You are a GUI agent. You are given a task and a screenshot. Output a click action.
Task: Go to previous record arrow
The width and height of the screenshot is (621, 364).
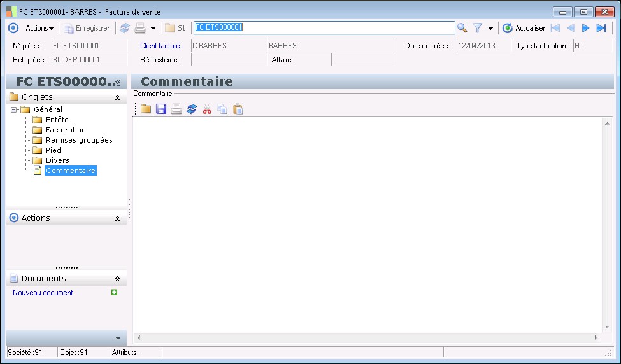coord(571,28)
